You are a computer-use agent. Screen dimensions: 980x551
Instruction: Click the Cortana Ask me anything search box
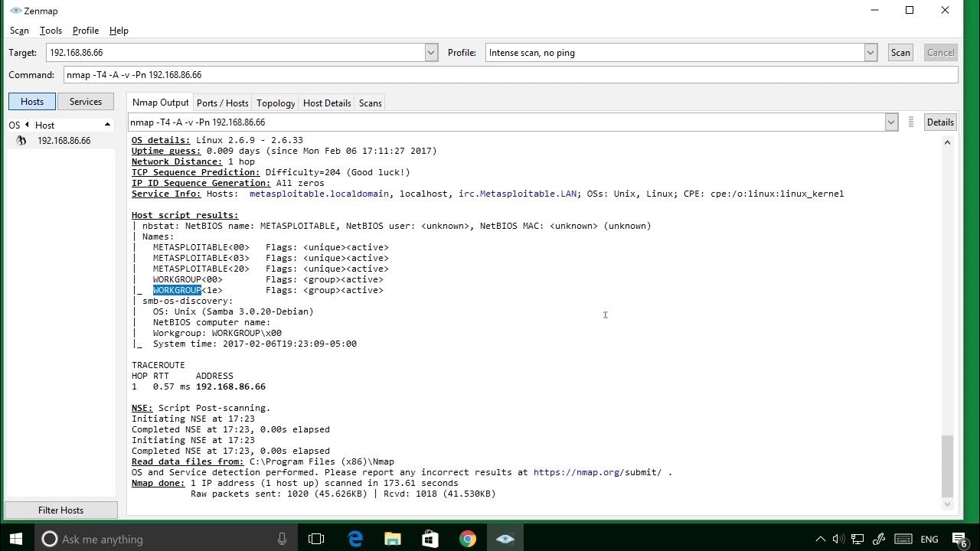tap(165, 539)
